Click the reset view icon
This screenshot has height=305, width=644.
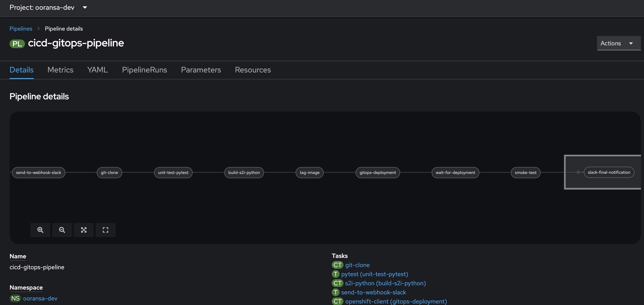tap(106, 230)
